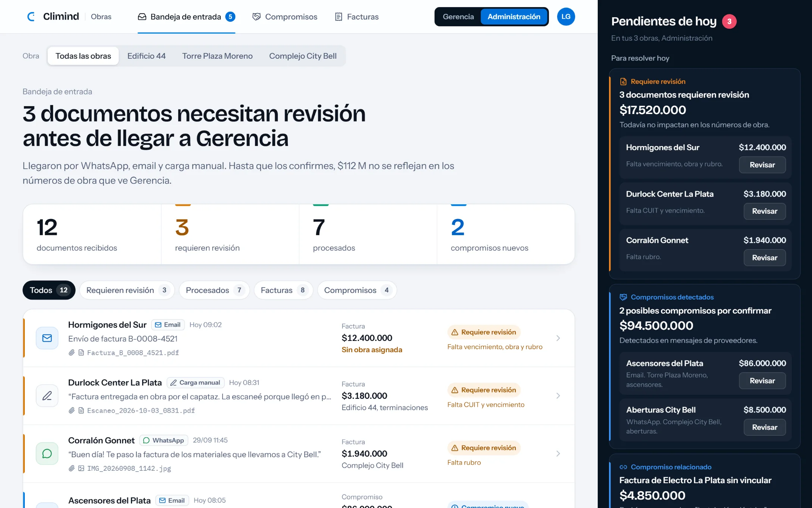
Task: Click the handshake icon beside Compromisos detectados
Action: (x=623, y=297)
